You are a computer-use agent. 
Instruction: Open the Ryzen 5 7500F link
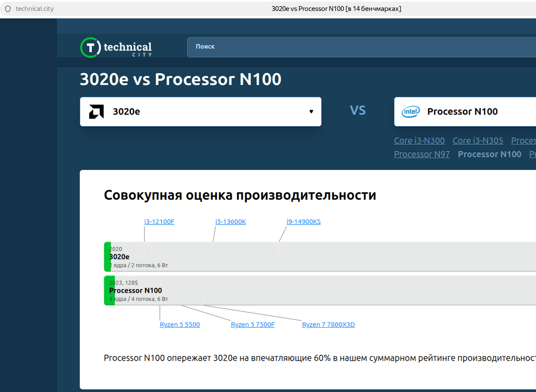253,325
